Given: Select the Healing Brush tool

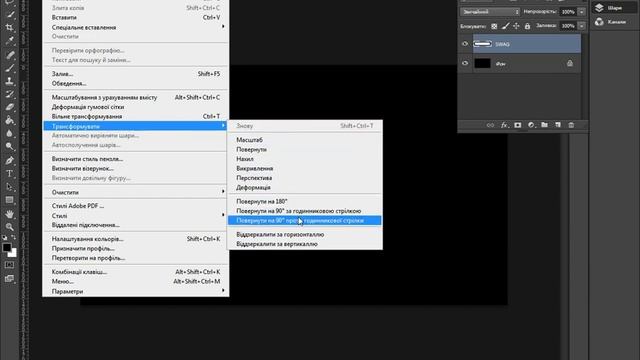Looking at the screenshot, I should [x=9, y=55].
